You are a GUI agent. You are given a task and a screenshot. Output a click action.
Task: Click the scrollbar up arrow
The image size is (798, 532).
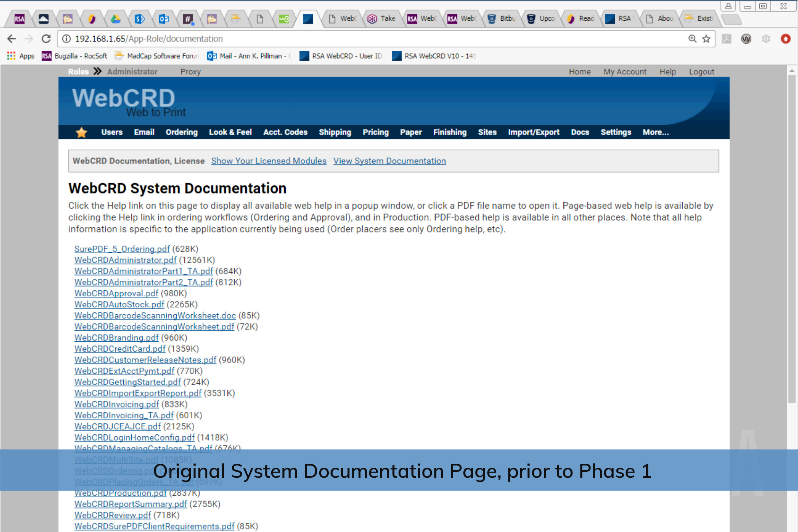(x=792, y=70)
